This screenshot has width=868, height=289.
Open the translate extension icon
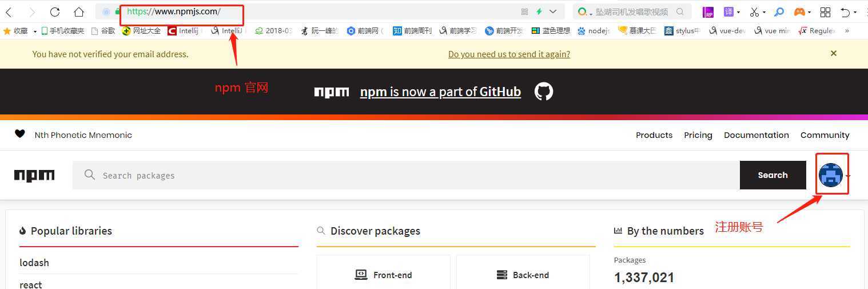click(728, 11)
